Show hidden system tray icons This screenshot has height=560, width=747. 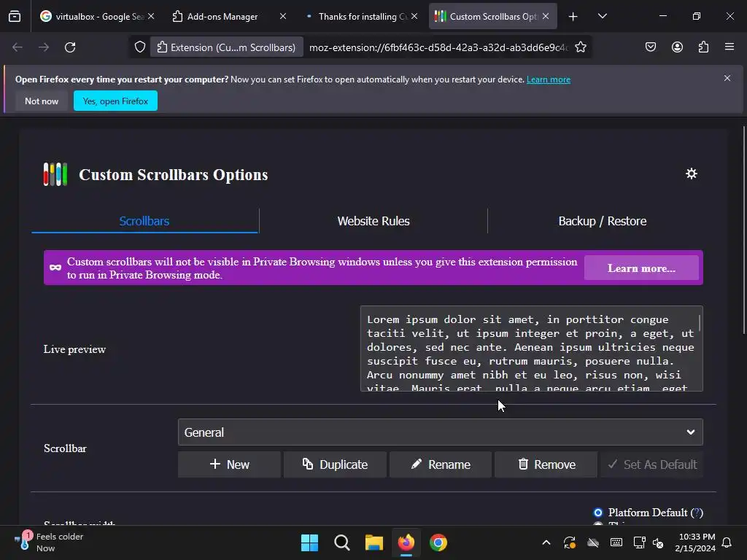[x=546, y=542]
